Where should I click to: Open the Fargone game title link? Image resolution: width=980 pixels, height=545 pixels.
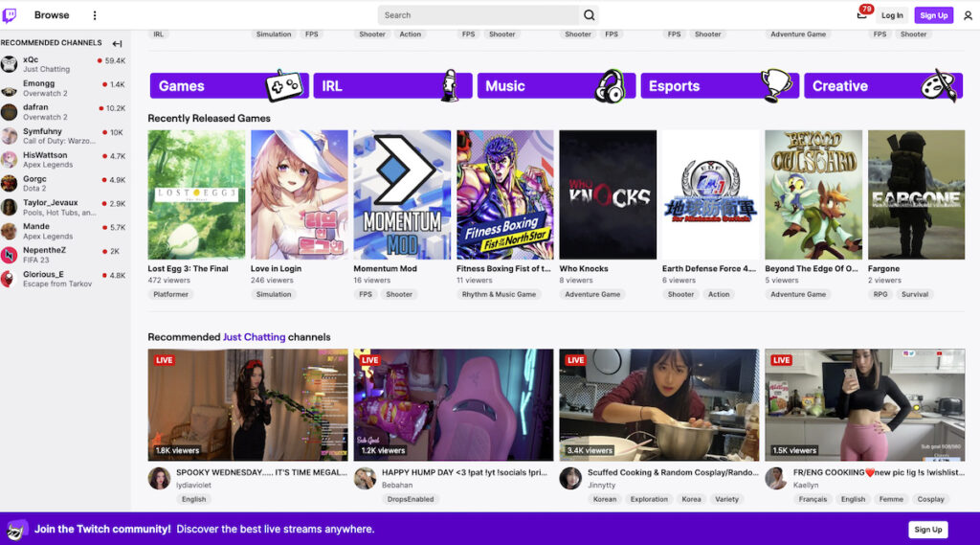coord(883,268)
